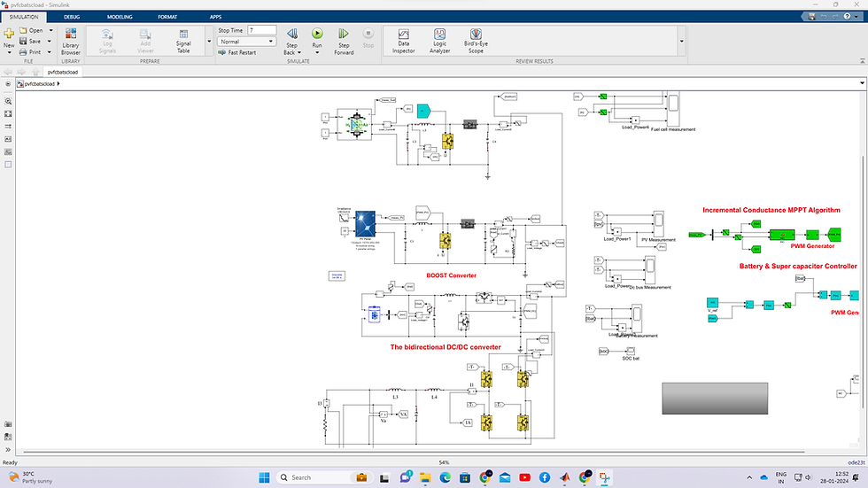Open YouTube from the taskbar
Screen dimensions: 868x488
524,477
